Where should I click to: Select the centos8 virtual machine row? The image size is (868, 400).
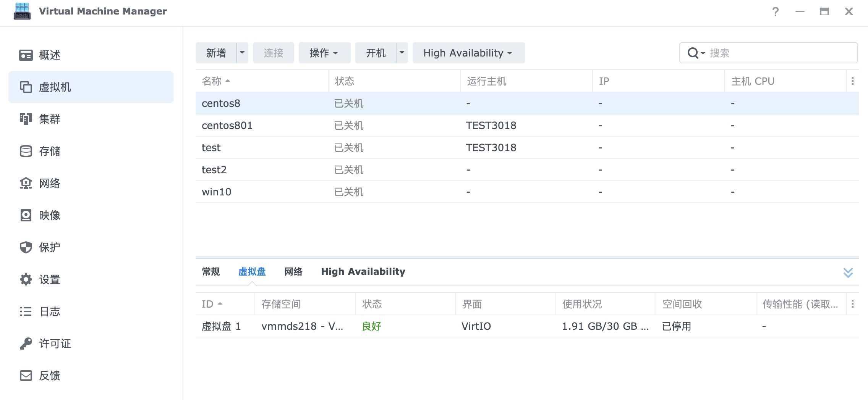(x=527, y=103)
